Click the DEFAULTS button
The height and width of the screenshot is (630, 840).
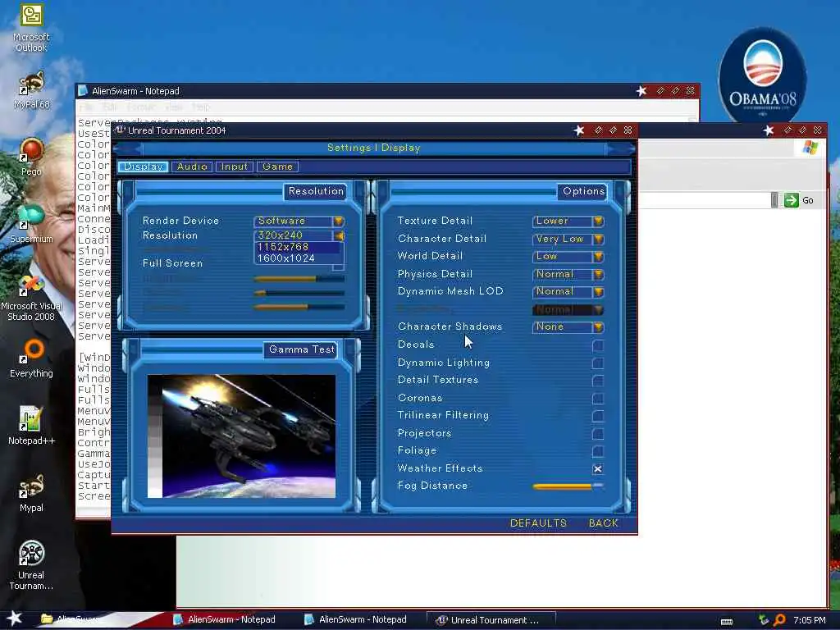click(x=538, y=523)
